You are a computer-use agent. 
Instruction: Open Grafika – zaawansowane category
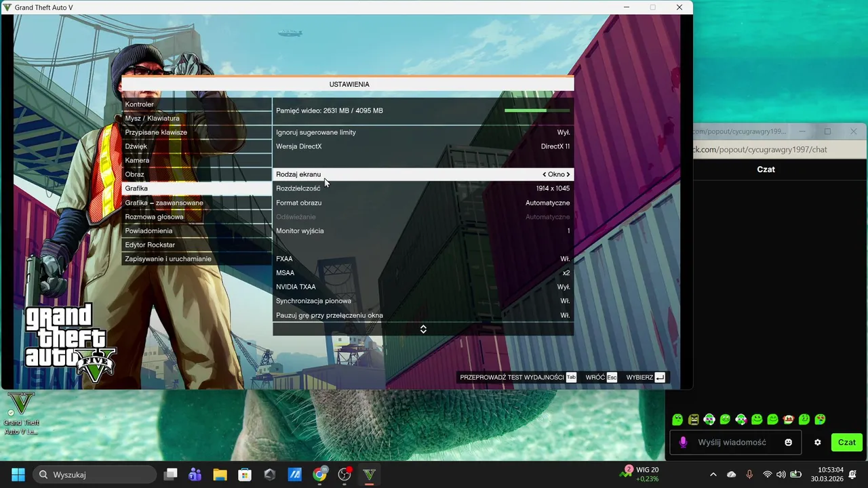197,203
